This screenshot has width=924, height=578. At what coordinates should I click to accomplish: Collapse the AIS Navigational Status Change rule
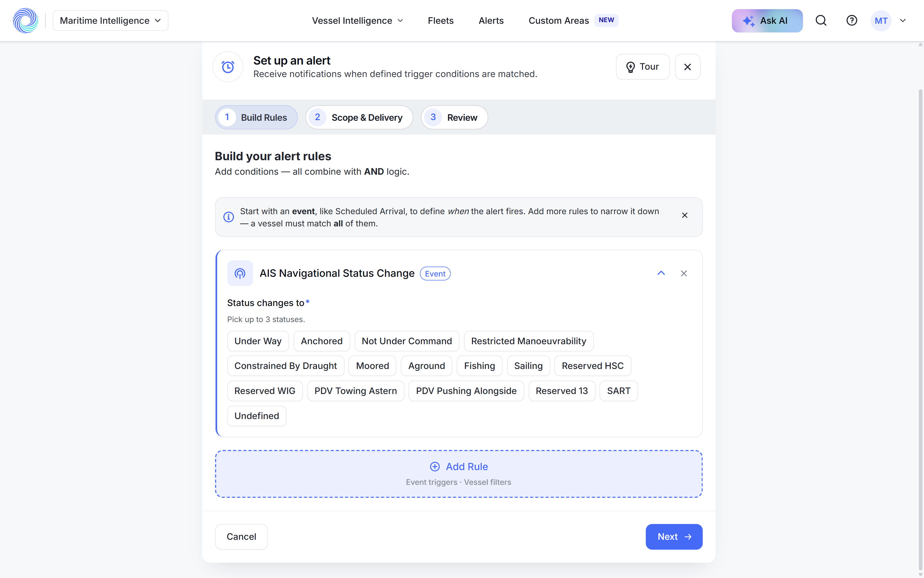tap(661, 273)
